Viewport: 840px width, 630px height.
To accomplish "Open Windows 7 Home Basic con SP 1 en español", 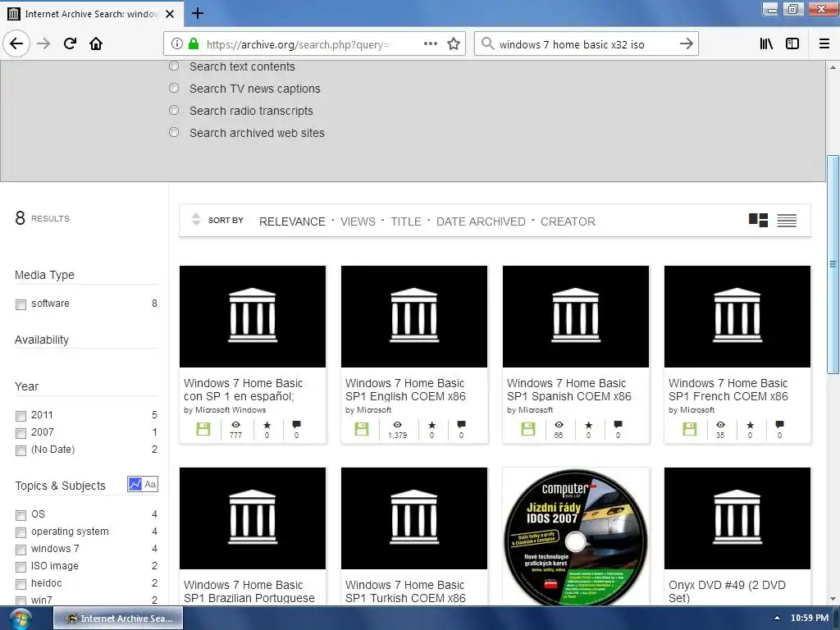I will click(x=243, y=390).
